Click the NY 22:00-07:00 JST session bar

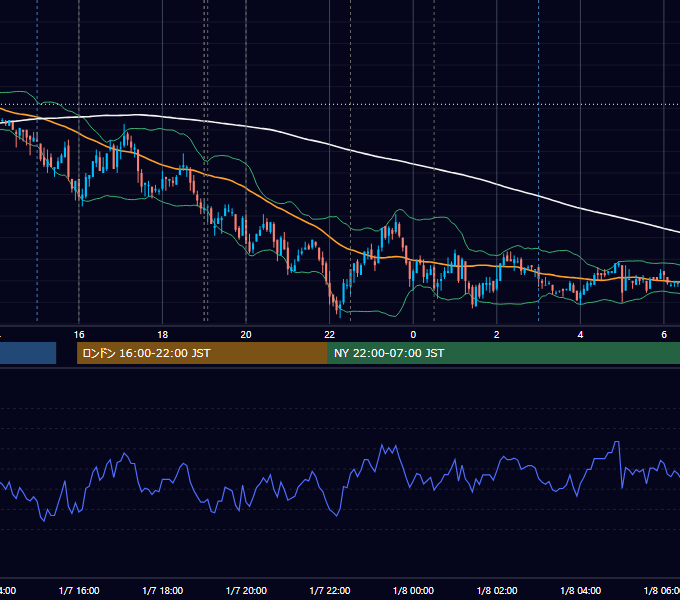(503, 353)
